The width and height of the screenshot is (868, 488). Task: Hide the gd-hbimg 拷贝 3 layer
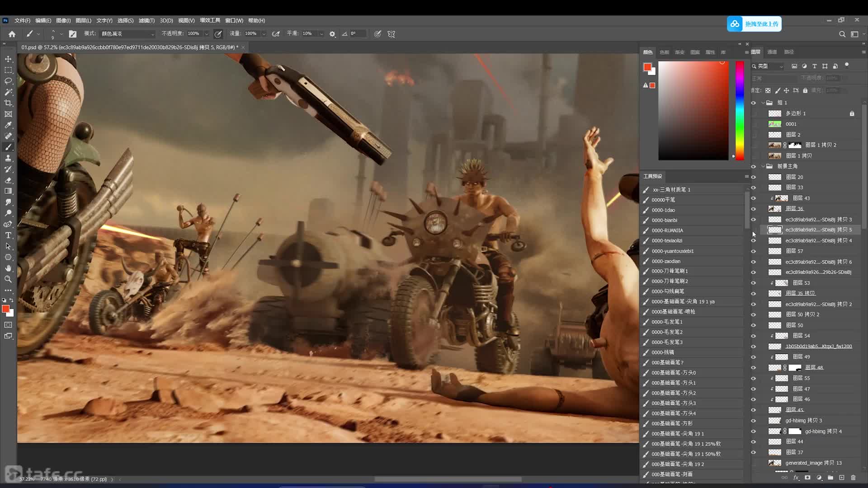point(753,421)
